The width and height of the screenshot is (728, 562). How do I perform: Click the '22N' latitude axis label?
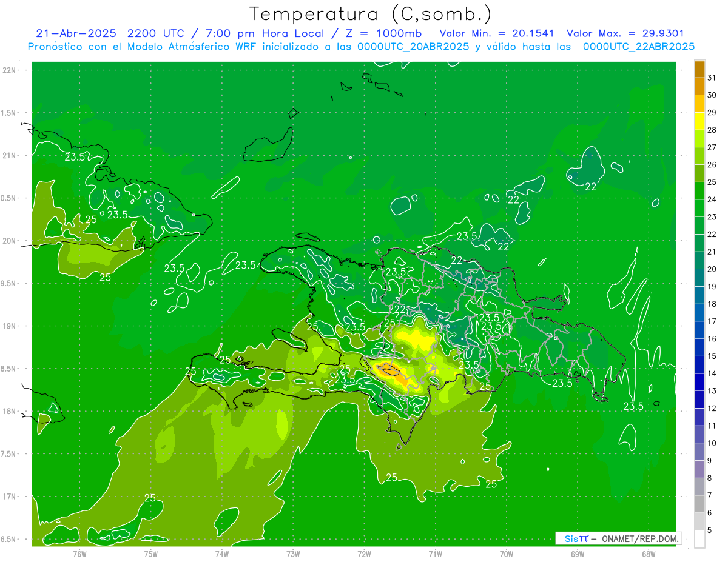[9, 70]
